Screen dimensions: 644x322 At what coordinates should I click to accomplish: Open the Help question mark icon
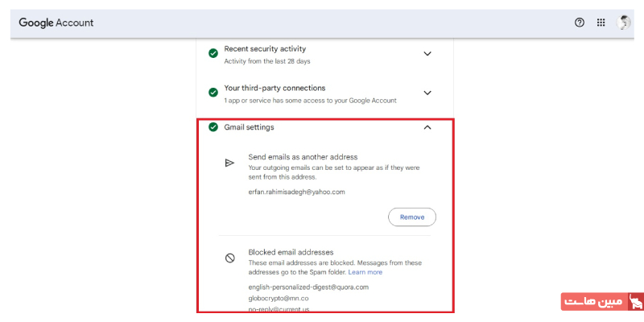(579, 23)
